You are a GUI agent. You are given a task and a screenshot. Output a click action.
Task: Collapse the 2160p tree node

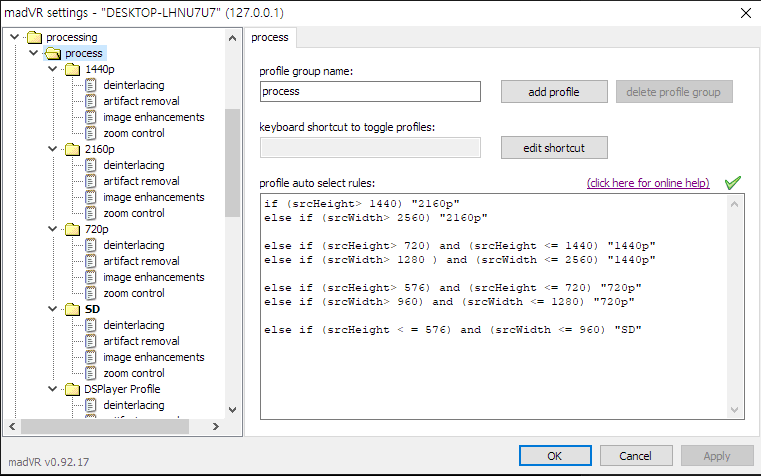51,149
